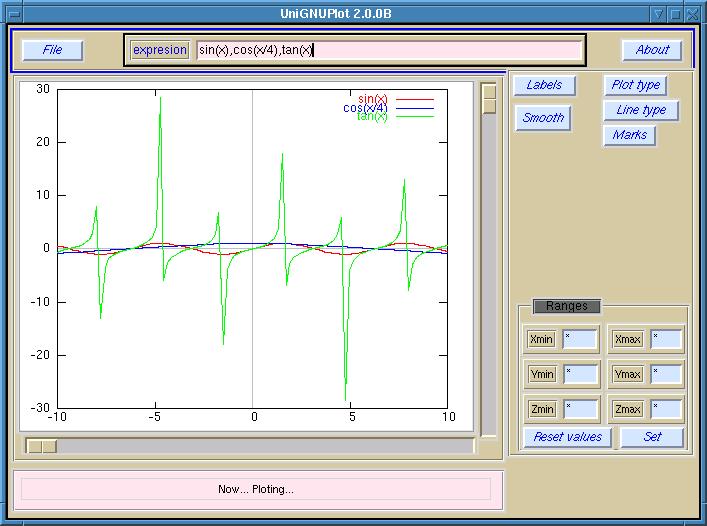Viewport: 707px width, 526px height.
Task: Click the Zmax value field
Action: [666, 410]
